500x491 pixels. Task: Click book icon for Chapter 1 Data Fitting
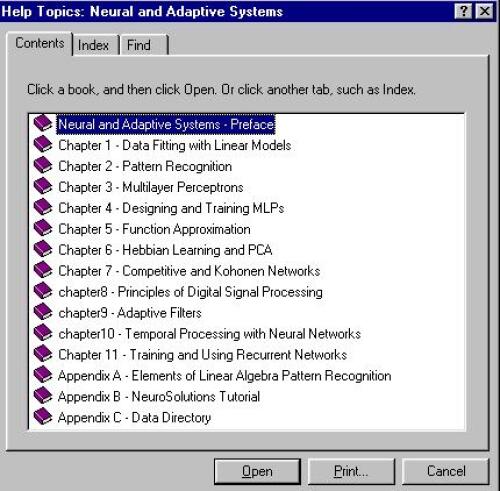43,145
